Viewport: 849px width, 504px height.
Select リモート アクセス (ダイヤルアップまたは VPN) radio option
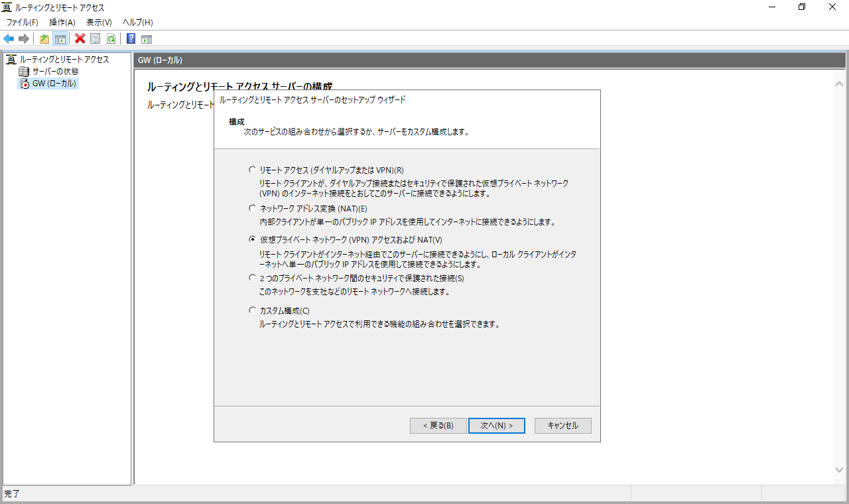tap(252, 170)
